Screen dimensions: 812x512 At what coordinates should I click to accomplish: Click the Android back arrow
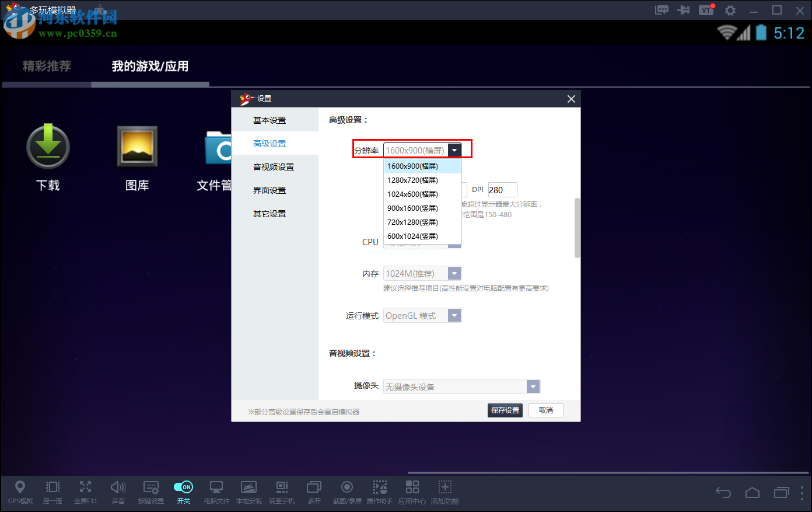(723, 493)
